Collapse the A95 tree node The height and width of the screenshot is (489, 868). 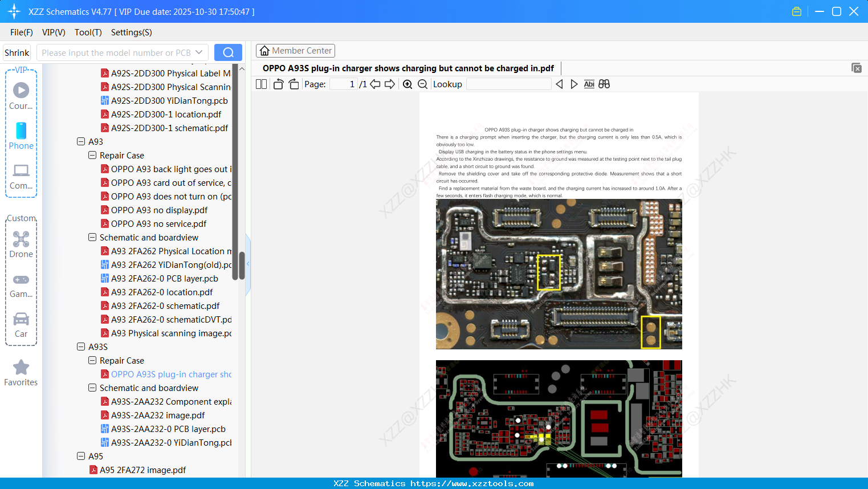click(81, 456)
